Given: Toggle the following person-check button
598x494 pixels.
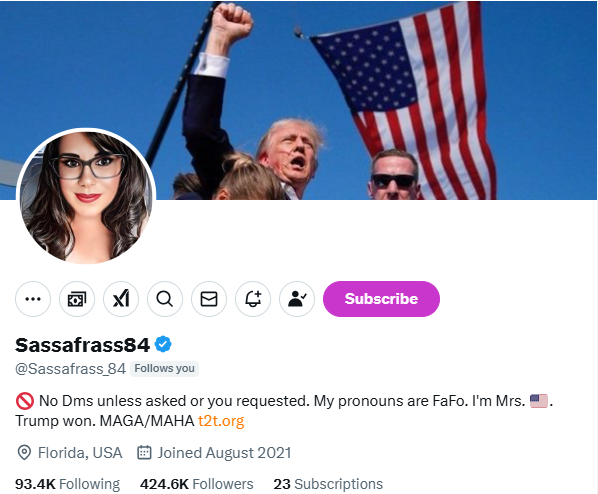Looking at the screenshot, I should click(x=297, y=299).
